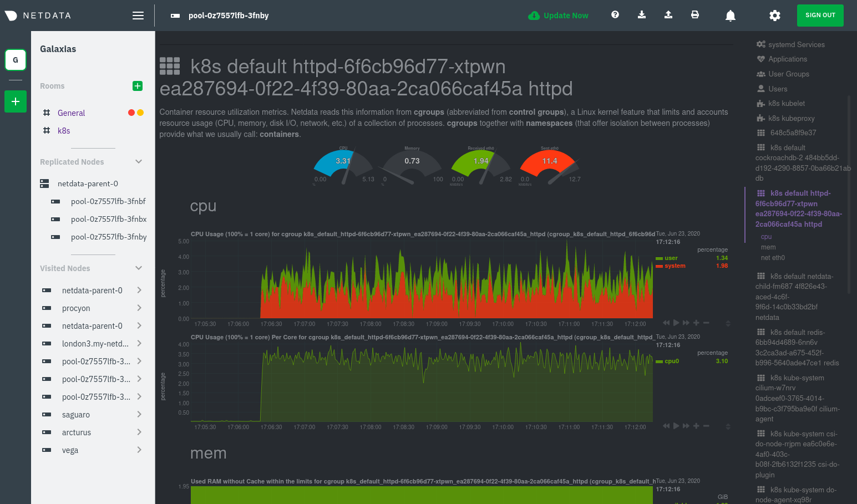Pan left on first CPU chart
Image resolution: width=857 pixels, height=504 pixels.
click(666, 323)
